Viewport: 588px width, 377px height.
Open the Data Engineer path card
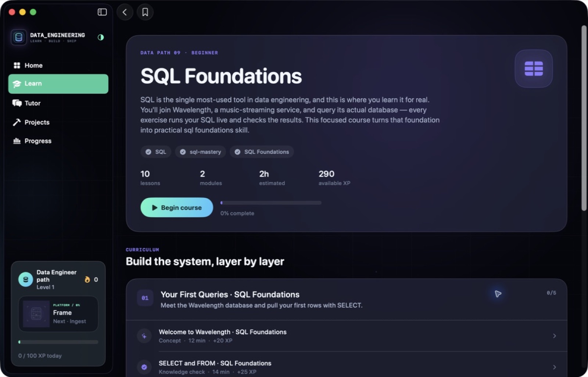[x=58, y=314]
